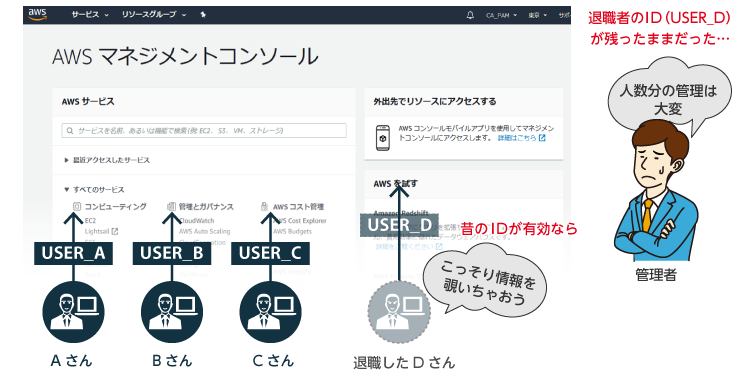
Task: Click the AWS コスト管理 lock icon
Action: click(264, 206)
